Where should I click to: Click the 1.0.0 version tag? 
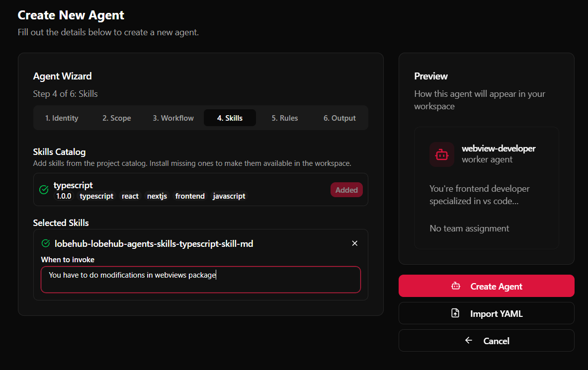coord(64,196)
